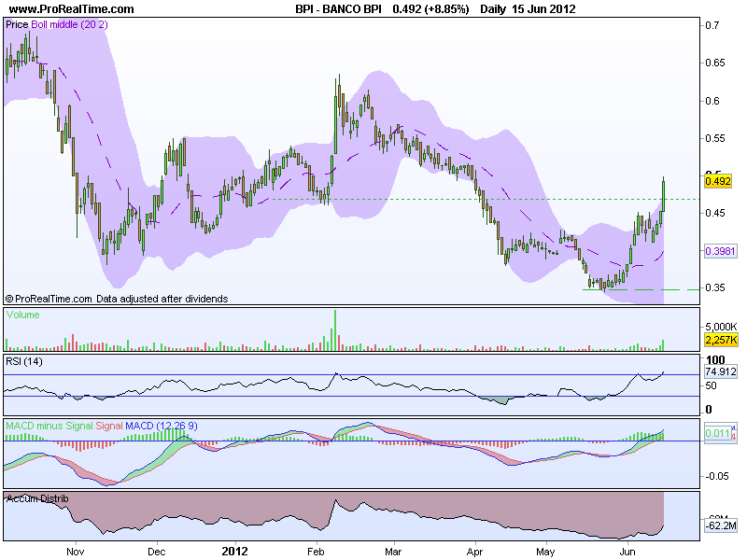
Task: Click the 'RSI (14)' indicator label
Action: (24, 361)
